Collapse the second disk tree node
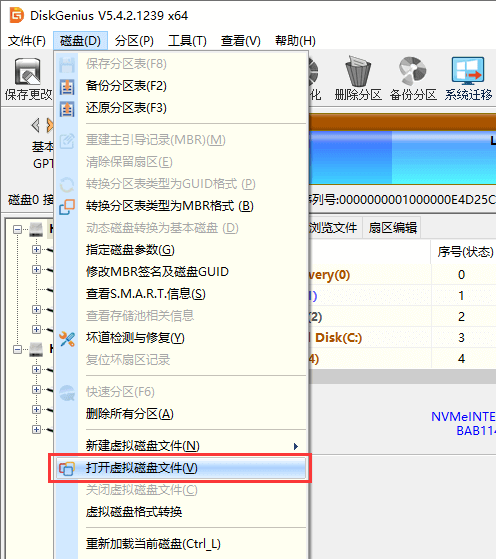Image resolution: width=496 pixels, height=559 pixels. [x=17, y=349]
